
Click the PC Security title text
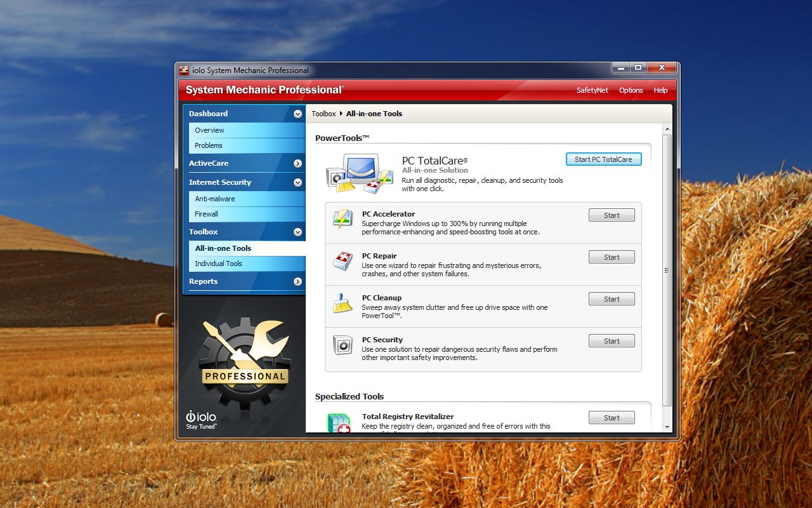[x=383, y=340]
